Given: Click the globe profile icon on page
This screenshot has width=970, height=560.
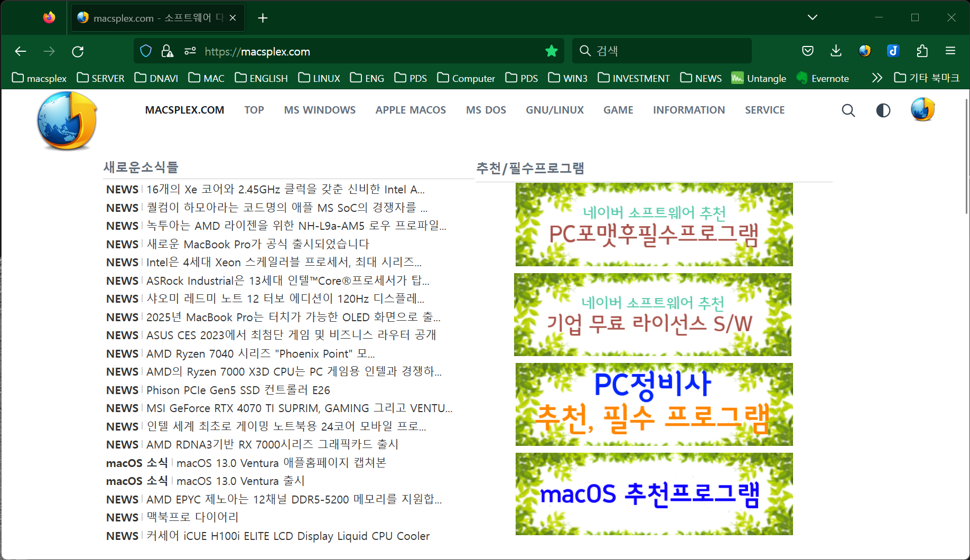Looking at the screenshot, I should coord(922,109).
